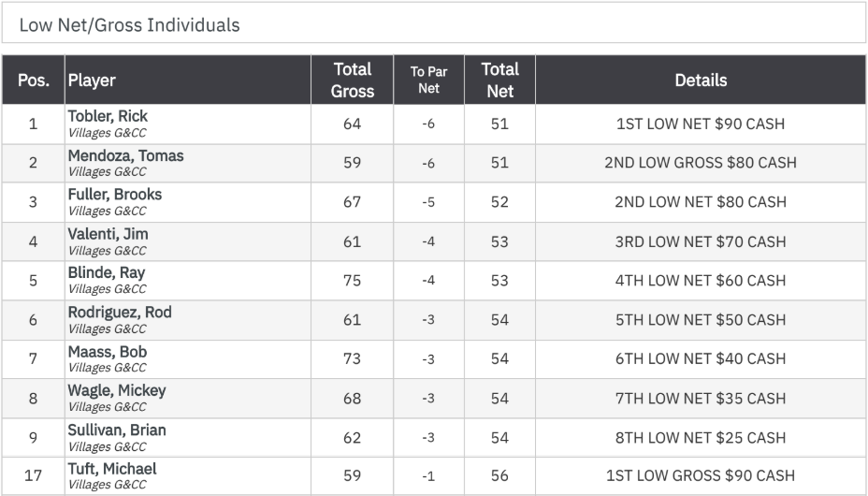Select Tuft, Michael in position 17
Viewport: 868px width, 496px height.
(112, 469)
